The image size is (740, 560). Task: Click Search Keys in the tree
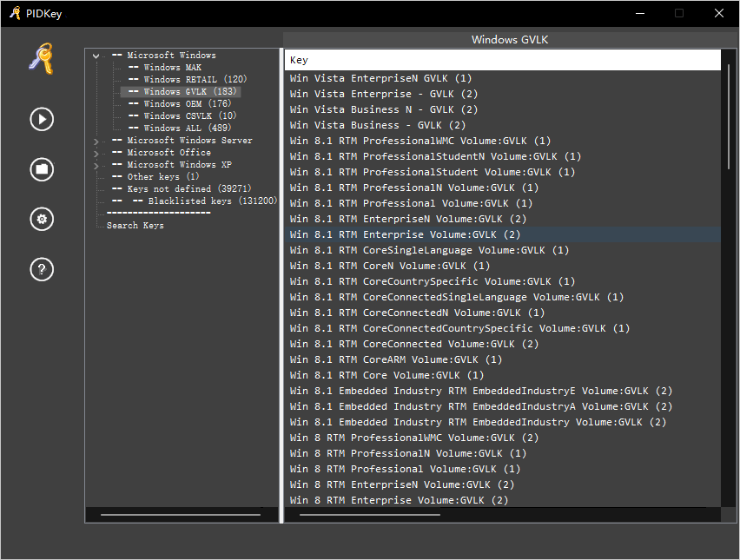point(135,226)
